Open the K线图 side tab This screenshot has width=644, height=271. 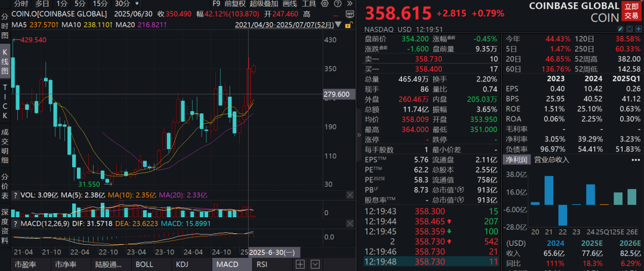[x=5, y=61]
